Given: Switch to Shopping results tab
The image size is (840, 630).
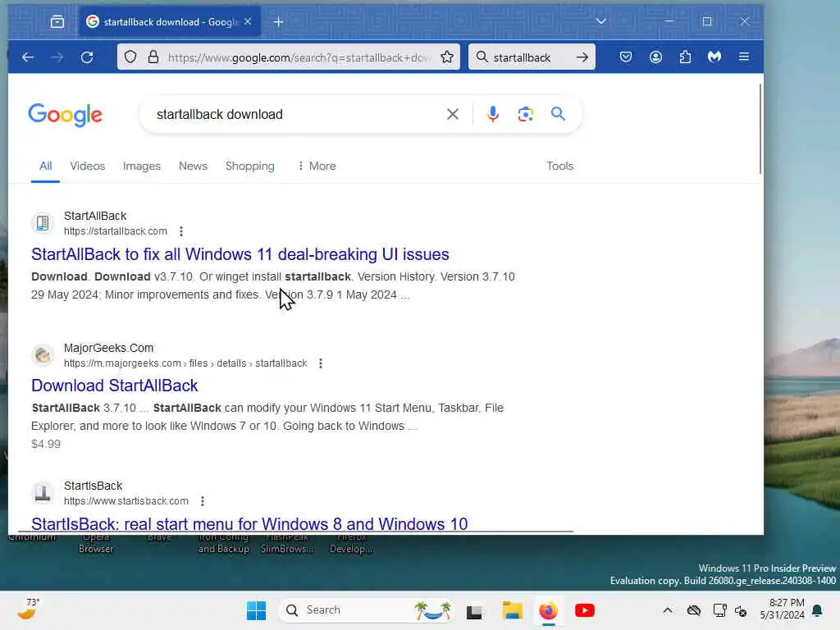Looking at the screenshot, I should click(249, 166).
